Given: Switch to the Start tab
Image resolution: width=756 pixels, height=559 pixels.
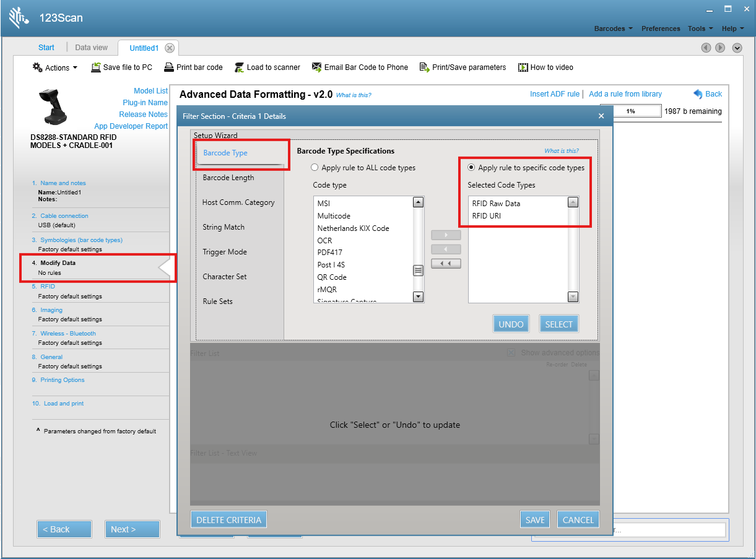Looking at the screenshot, I should 46,48.
